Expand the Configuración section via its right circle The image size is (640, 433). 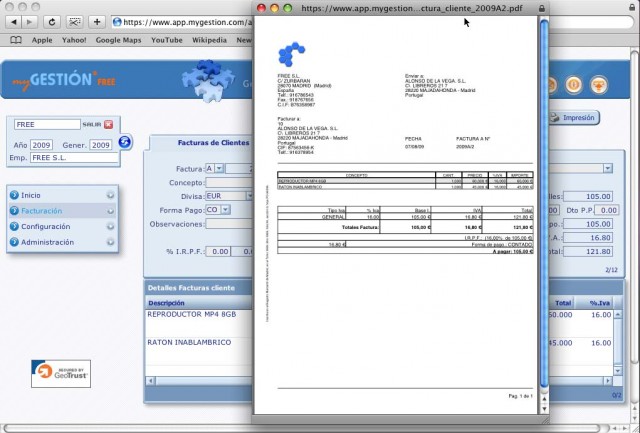110,226
